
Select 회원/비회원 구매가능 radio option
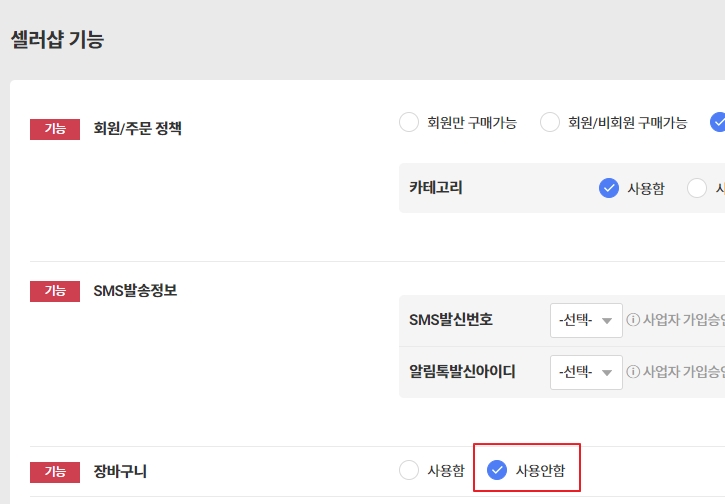coord(550,123)
